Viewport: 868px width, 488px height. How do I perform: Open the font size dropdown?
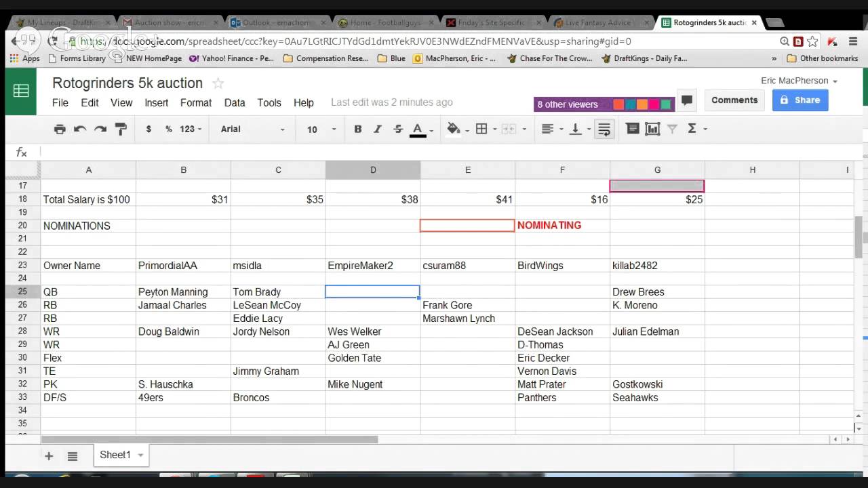321,129
